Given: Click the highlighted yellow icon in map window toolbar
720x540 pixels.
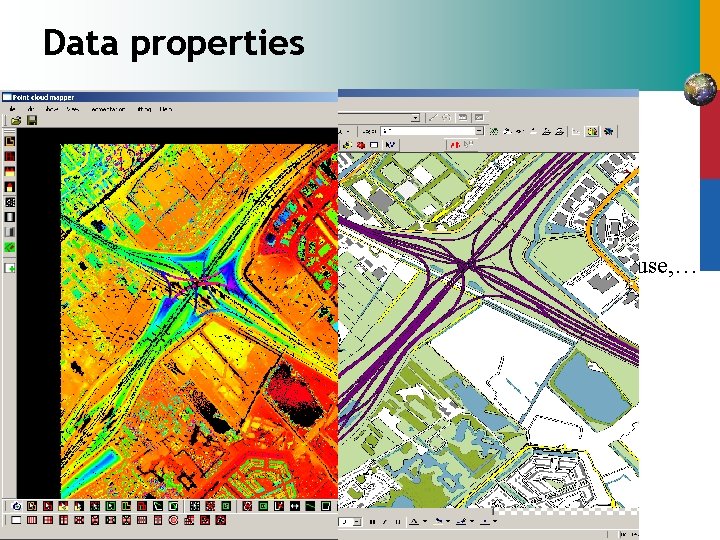Looking at the screenshot, I should click(592, 131).
